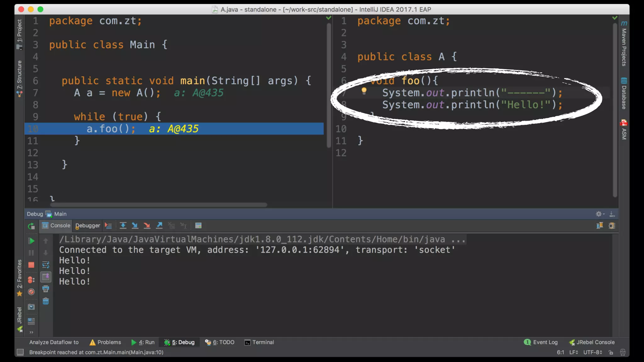Open the Event Log button
The width and height of the screenshot is (644, 362).
click(x=541, y=342)
